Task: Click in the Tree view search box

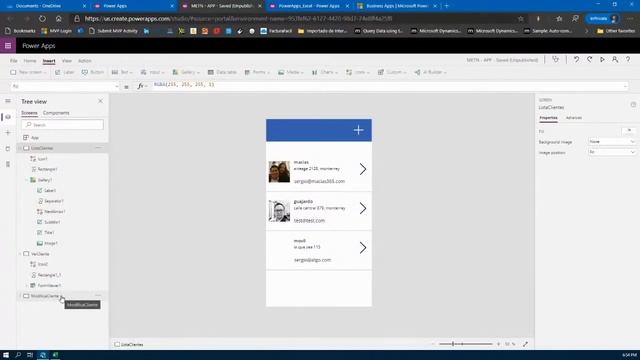Action: 62,124
